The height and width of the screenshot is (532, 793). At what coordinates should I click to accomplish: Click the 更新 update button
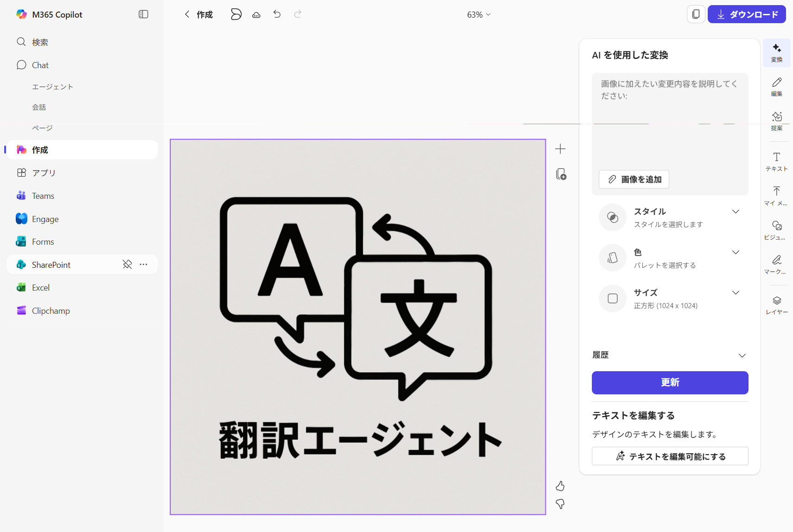click(x=670, y=383)
